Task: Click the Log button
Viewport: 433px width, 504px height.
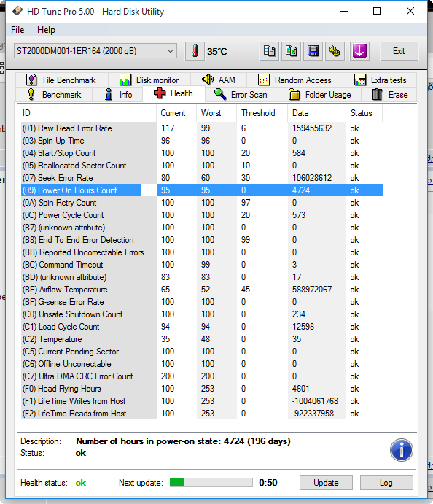Action: pyautogui.click(x=386, y=482)
